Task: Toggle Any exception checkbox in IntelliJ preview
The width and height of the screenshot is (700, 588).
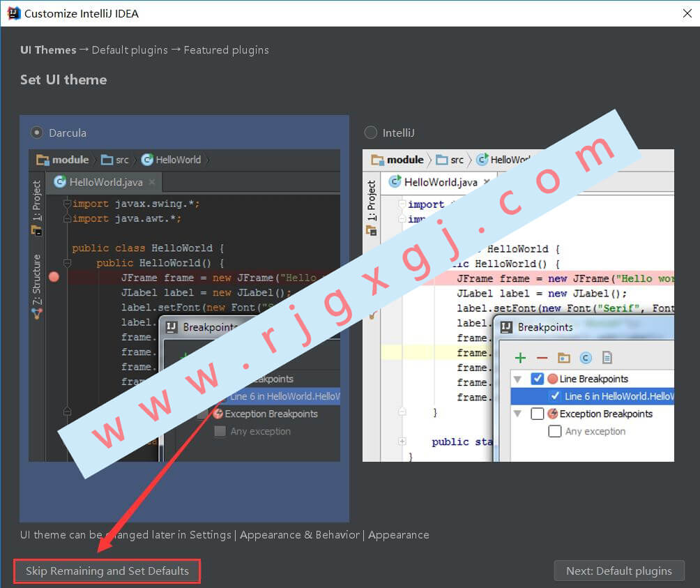Action: (554, 431)
